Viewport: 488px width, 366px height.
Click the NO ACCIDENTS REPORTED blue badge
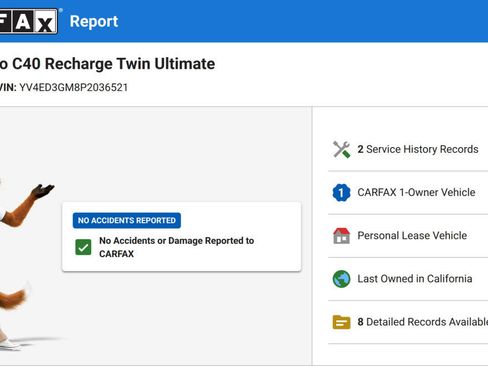point(127,220)
